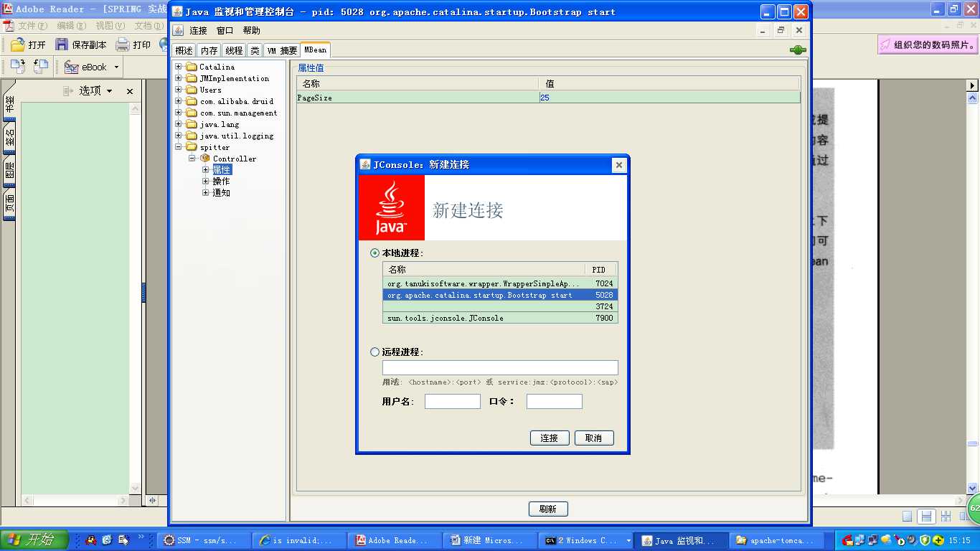Open the Windows Command taskbar group
The width and height of the screenshot is (980, 551).
click(x=586, y=540)
